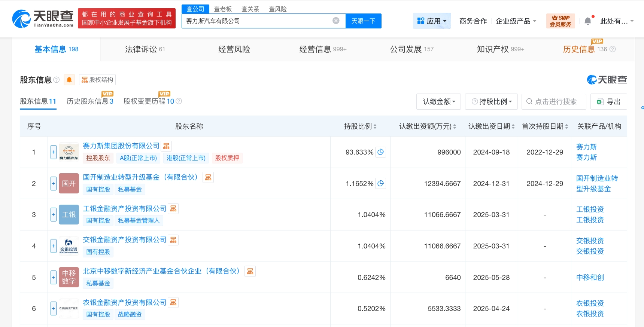
Task: Click the 点击进行搜索 shareholder search field
Action: 554,101
